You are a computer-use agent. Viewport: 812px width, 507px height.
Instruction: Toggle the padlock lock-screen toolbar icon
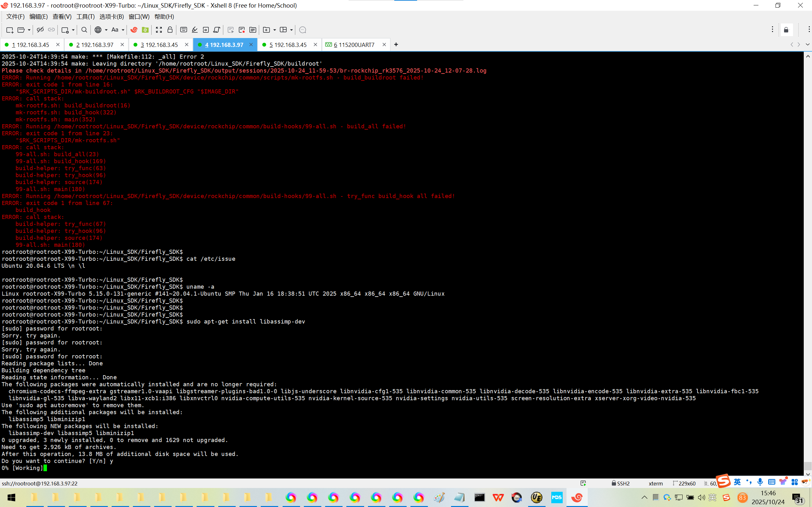coord(170,30)
